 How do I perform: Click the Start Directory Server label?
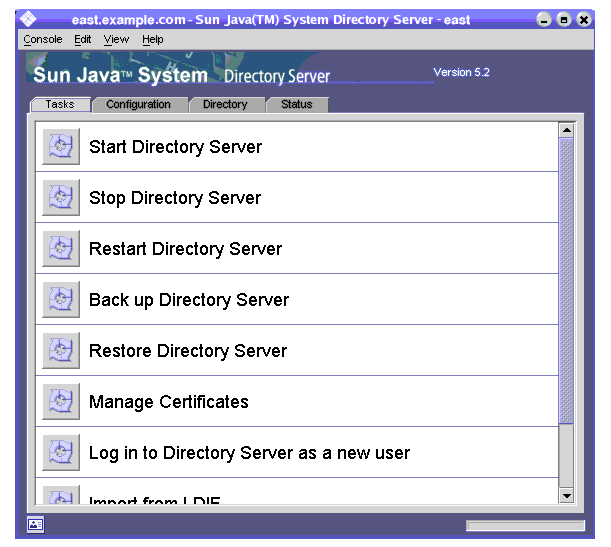coord(175,147)
